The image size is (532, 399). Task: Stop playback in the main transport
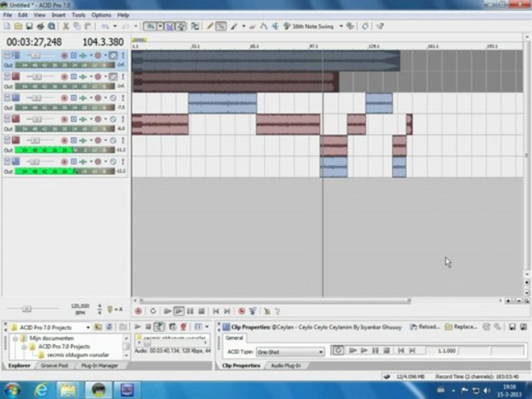[201, 311]
